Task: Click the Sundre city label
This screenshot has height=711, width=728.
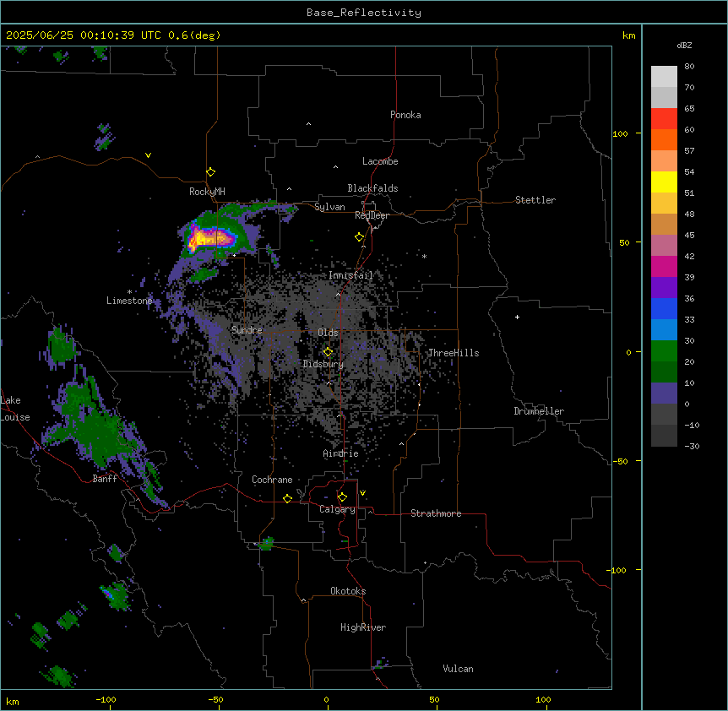Action: coord(247,330)
